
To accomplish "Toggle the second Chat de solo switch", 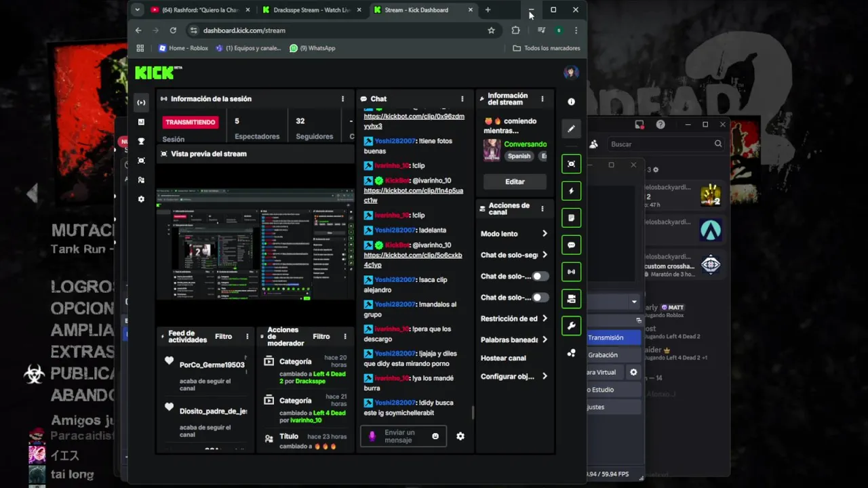I will pos(540,298).
